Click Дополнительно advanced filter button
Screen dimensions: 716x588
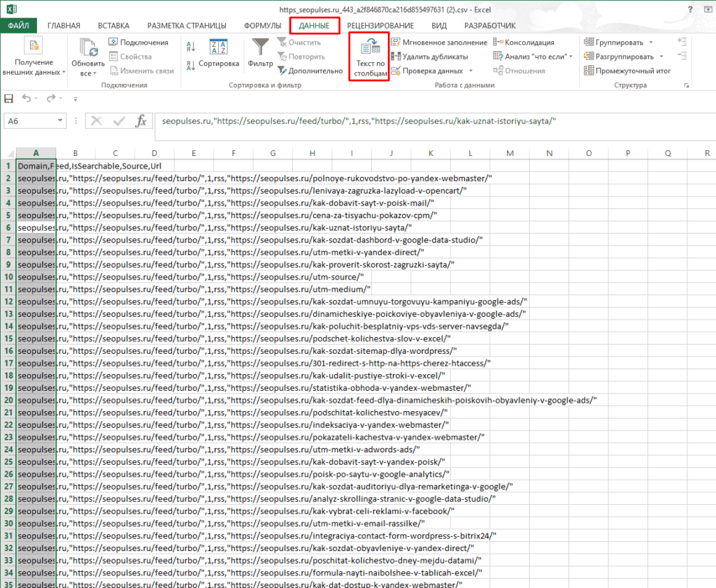pyautogui.click(x=310, y=71)
